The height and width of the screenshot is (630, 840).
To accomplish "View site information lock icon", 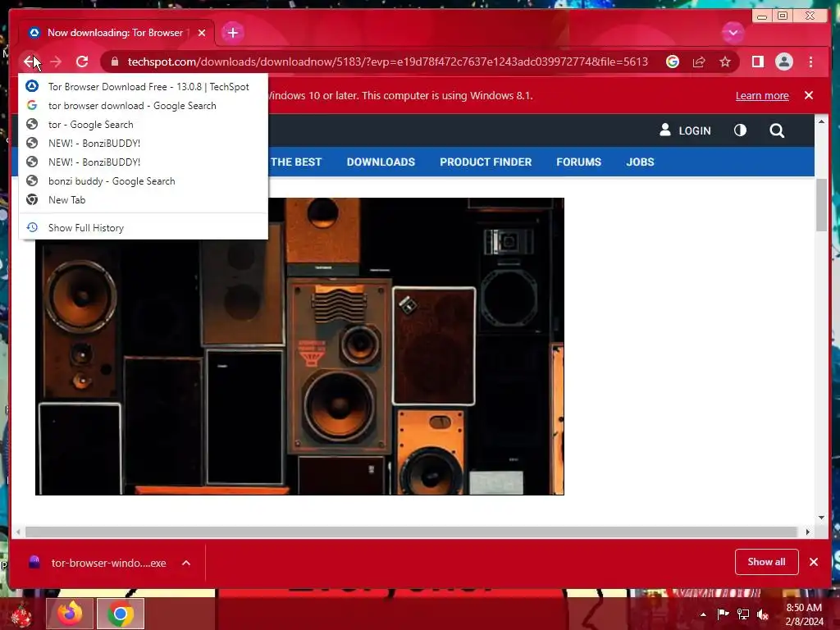I will [114, 62].
